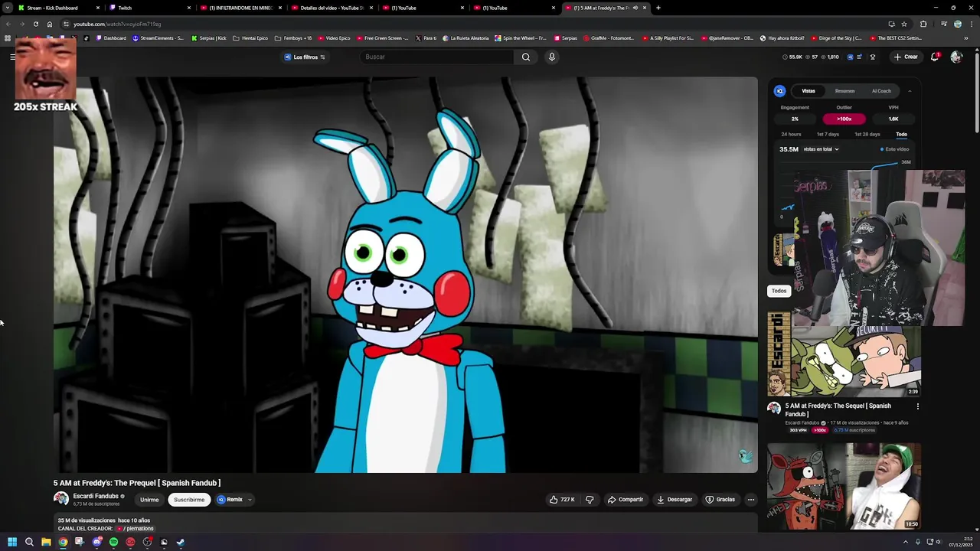This screenshot has height=551, width=980.
Task: Collapse the vidIQ stats panel chevron
Action: point(910,91)
